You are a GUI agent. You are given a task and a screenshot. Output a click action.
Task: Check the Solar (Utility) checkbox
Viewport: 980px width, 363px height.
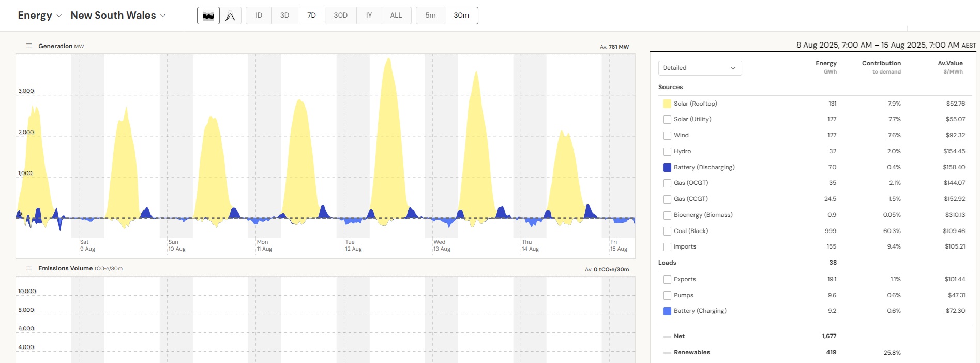point(667,120)
